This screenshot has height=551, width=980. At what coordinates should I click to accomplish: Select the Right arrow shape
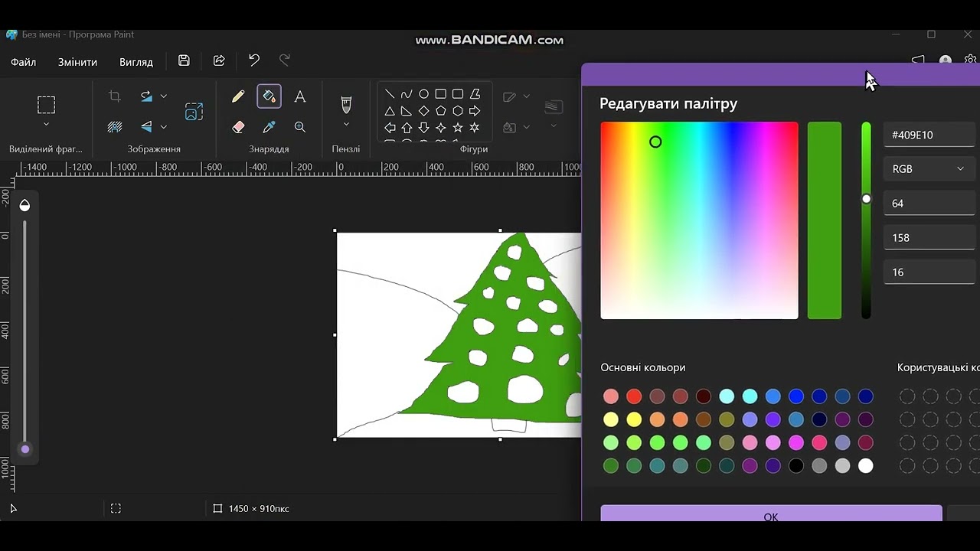(x=475, y=111)
